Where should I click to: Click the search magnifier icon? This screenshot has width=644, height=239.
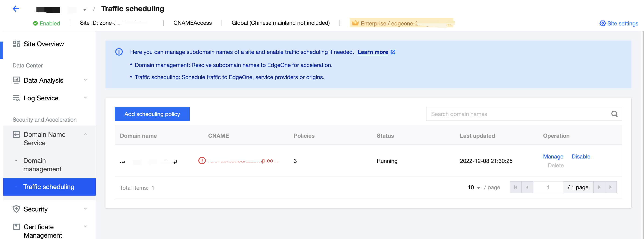point(615,114)
